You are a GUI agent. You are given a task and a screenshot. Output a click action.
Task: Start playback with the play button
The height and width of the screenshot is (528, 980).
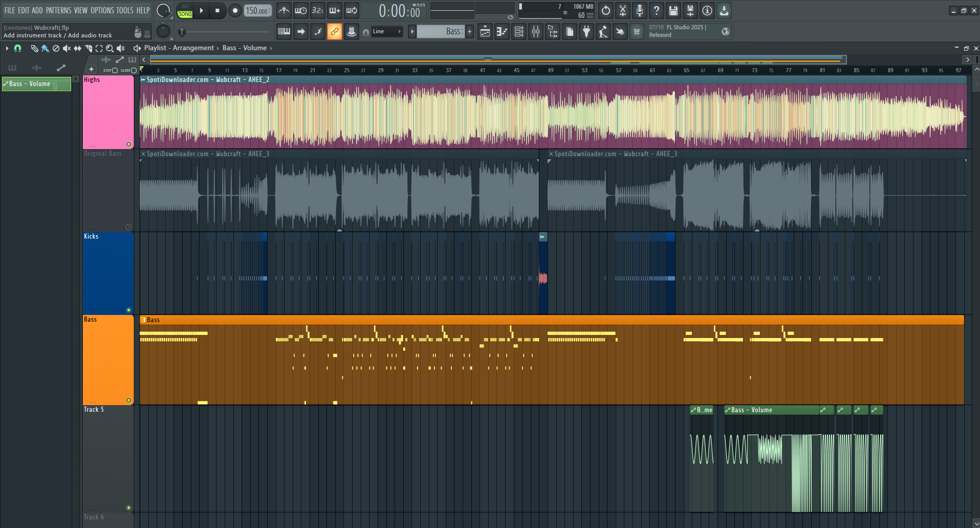201,10
